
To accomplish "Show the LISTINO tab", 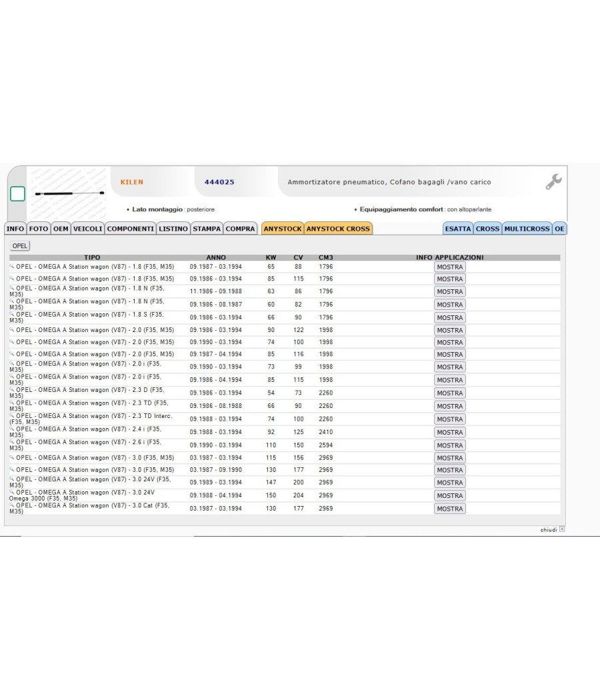I will tap(173, 229).
